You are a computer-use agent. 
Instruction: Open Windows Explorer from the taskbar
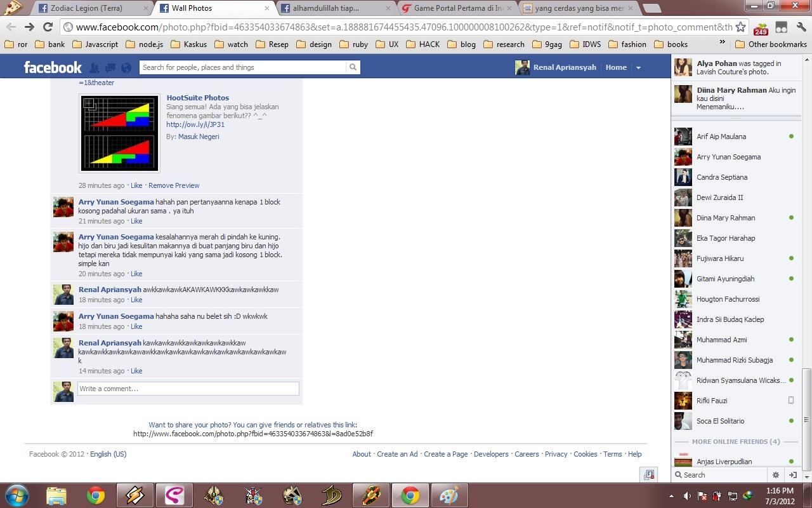tap(56, 495)
